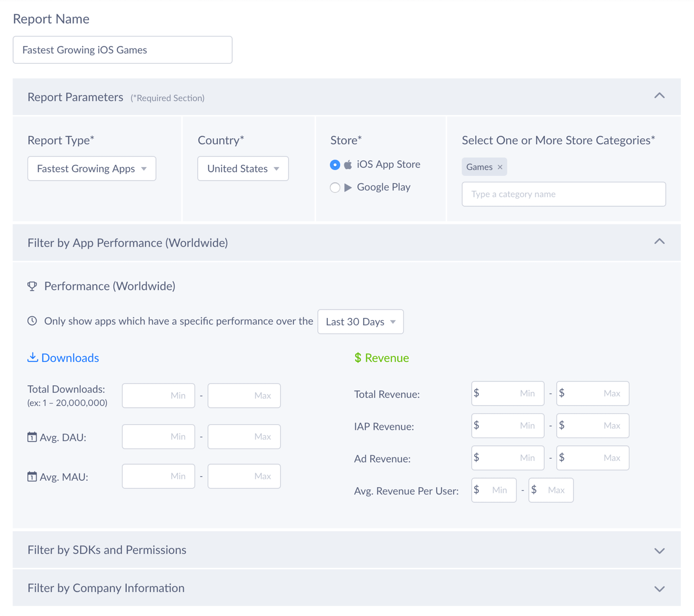This screenshot has width=694, height=616.
Task: Open the Last 30 Days period dropdown
Action: coord(361,322)
